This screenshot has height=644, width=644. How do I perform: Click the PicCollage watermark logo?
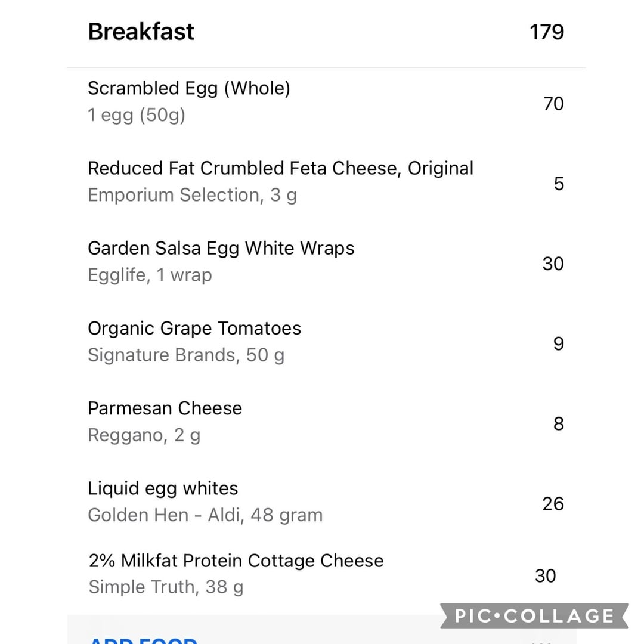(535, 615)
